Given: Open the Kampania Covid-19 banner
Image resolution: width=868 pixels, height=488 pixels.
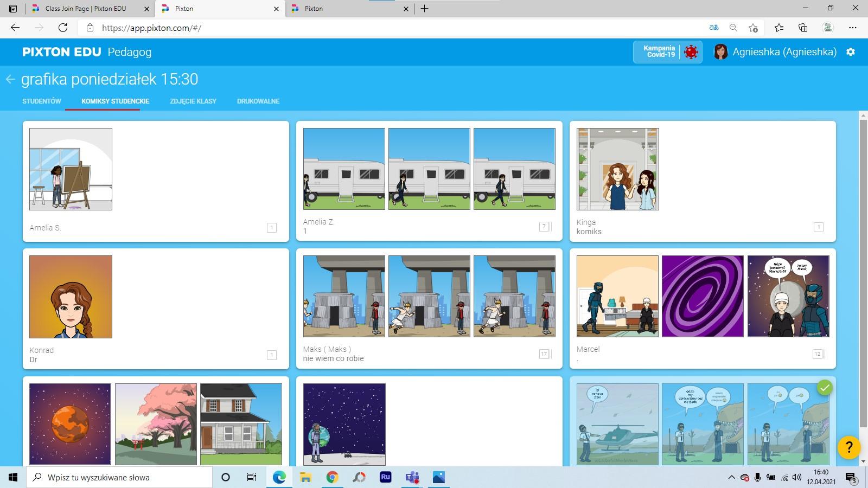Looking at the screenshot, I should pos(668,52).
